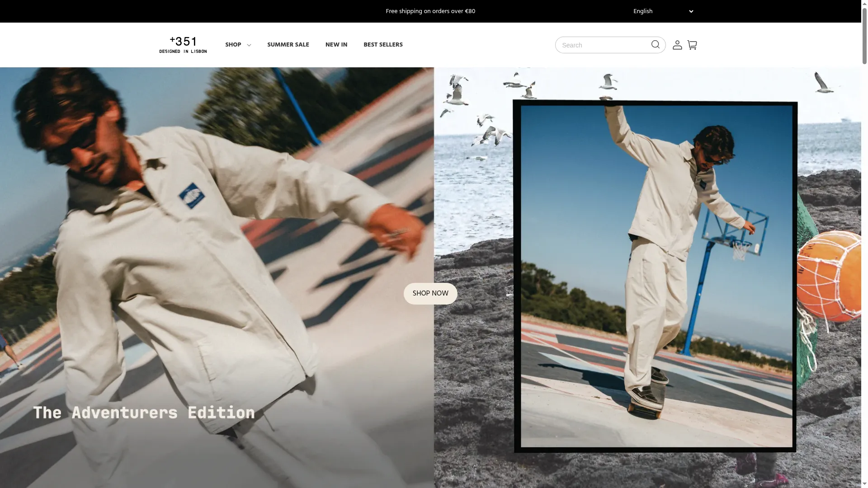View BEST SELLERS

coord(383,45)
